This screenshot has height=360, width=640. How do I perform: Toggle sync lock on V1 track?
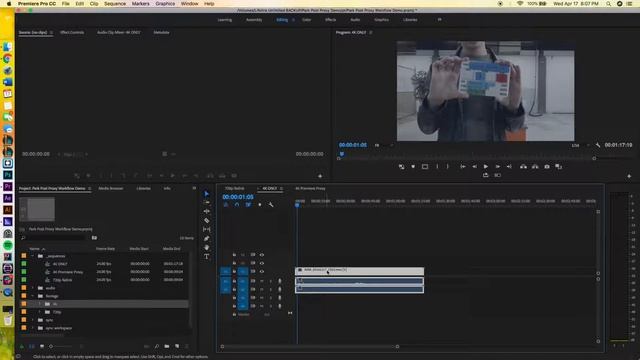click(x=253, y=271)
